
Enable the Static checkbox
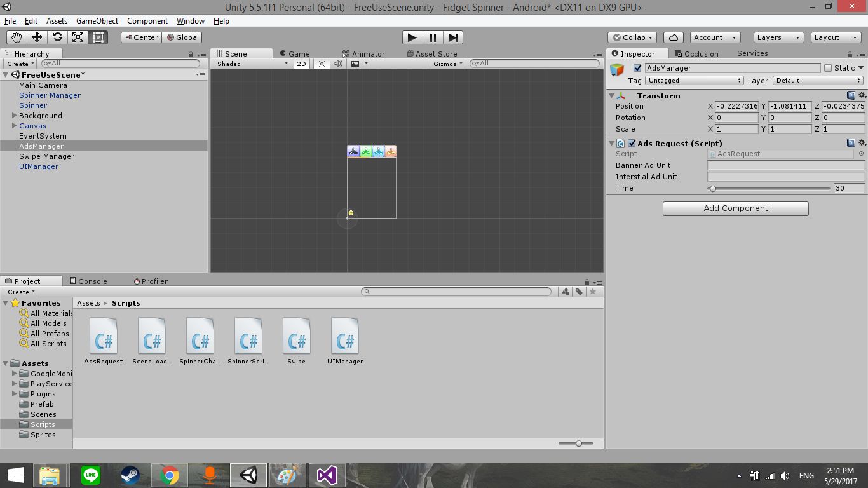[828, 68]
